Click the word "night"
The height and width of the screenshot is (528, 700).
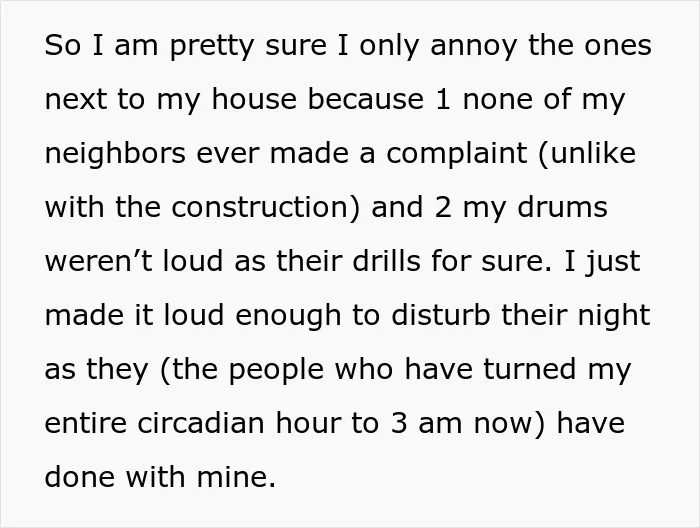click(614, 316)
